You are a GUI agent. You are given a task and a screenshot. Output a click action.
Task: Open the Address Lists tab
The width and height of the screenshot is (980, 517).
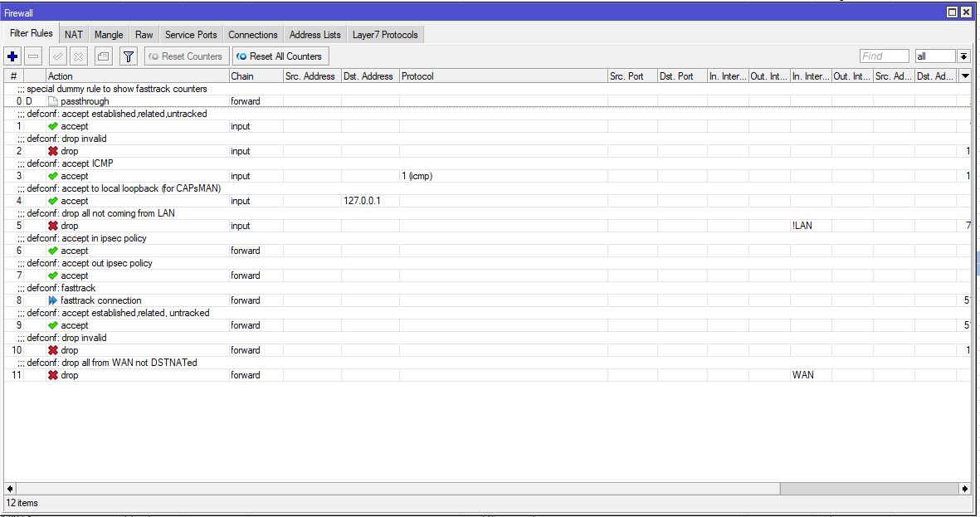[x=314, y=35]
